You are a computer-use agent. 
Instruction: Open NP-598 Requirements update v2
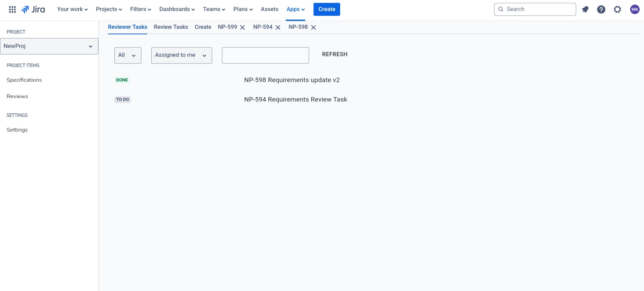292,80
